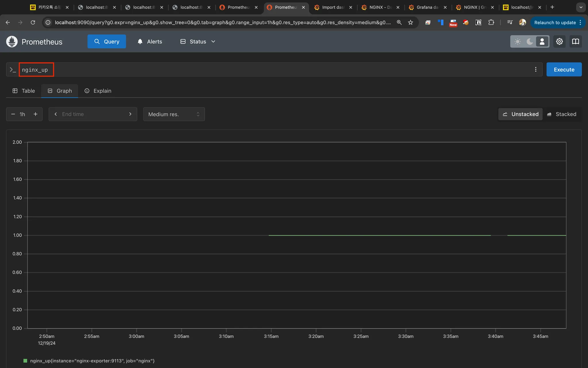Click the nginx_up legend color swatch
Image resolution: width=588 pixels, height=368 pixels.
click(25, 361)
